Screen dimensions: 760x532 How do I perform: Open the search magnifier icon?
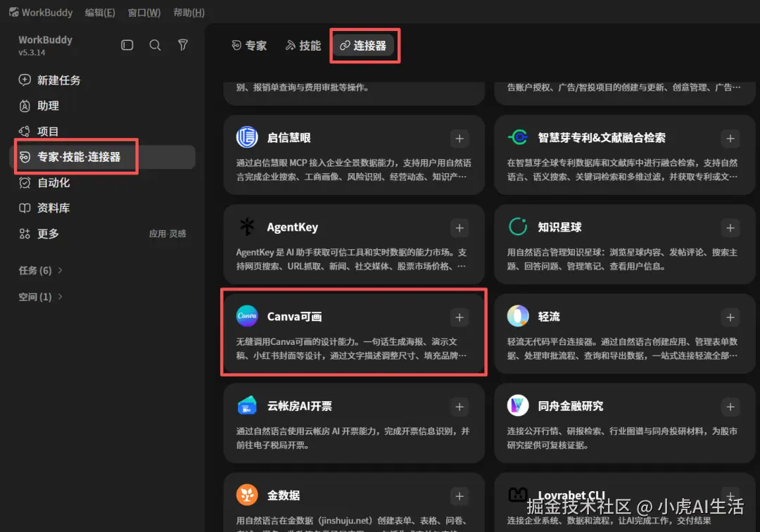155,45
